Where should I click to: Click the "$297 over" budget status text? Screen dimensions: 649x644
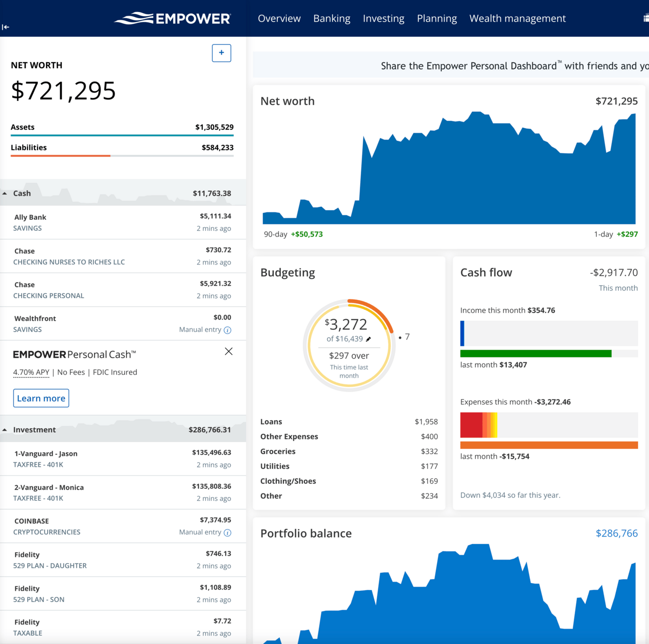pos(349,356)
